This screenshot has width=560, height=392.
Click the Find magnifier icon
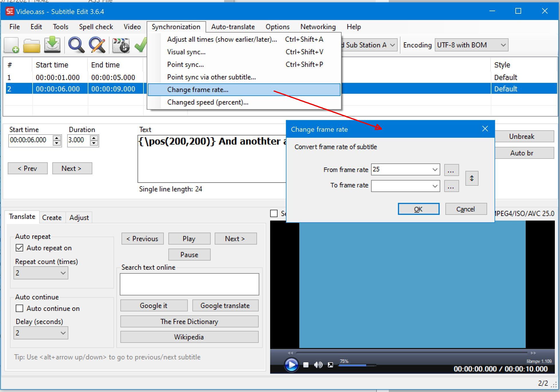tap(76, 45)
